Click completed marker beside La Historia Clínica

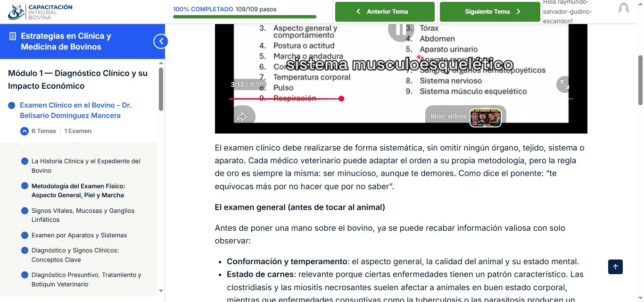[x=25, y=161]
